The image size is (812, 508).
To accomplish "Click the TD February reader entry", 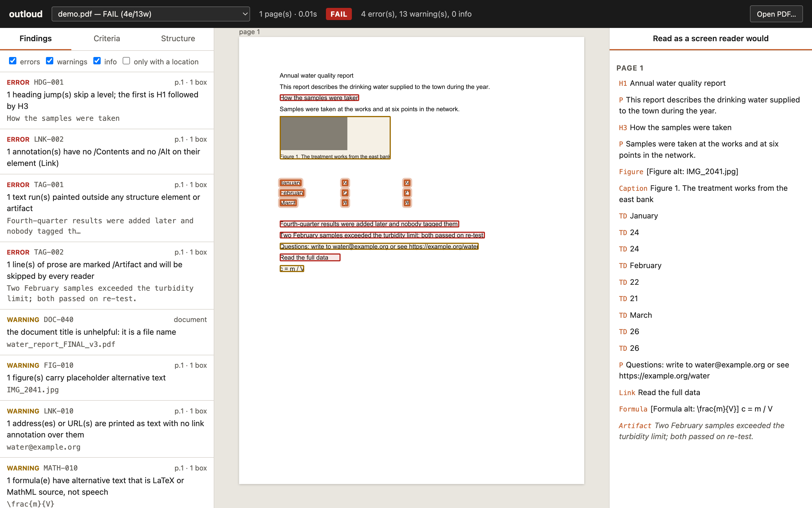I will coord(640,266).
